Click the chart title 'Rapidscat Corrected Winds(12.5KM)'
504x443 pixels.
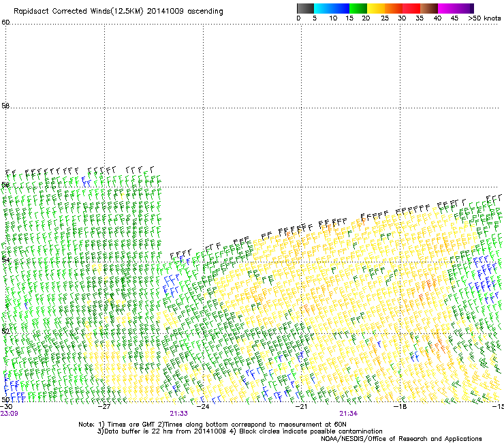[x=78, y=12]
